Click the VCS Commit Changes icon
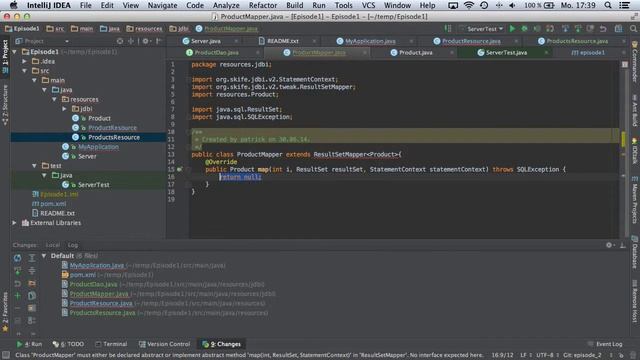 578,29
